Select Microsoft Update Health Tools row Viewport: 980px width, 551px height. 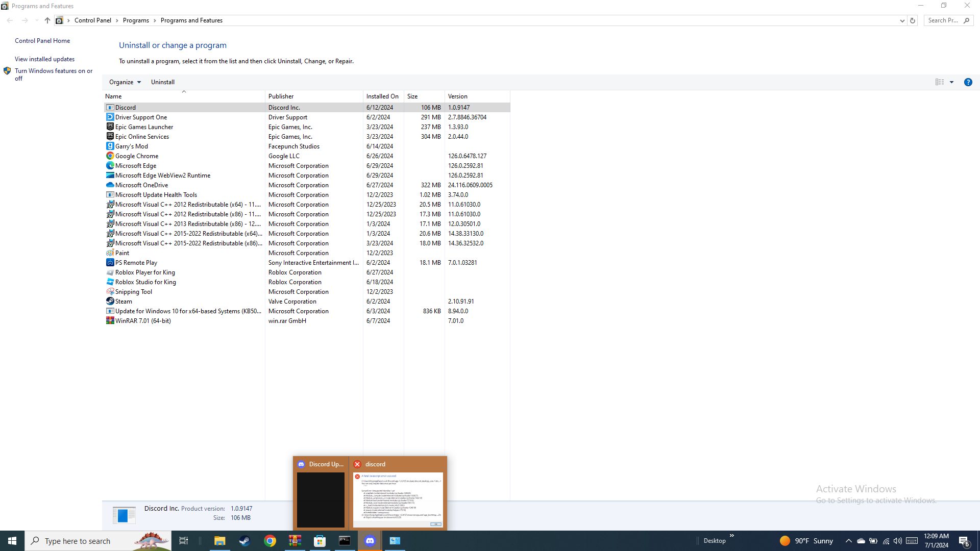click(x=307, y=195)
